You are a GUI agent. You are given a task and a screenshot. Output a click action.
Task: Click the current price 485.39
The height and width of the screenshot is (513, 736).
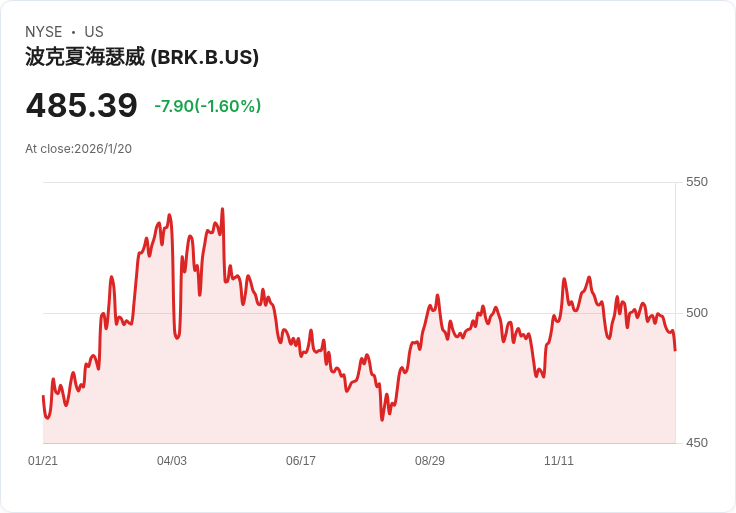(x=82, y=105)
